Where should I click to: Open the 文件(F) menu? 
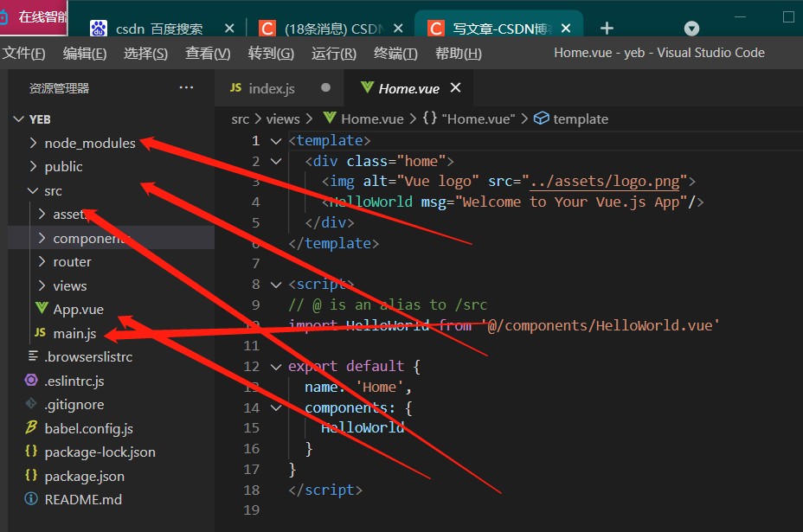pyautogui.click(x=23, y=54)
